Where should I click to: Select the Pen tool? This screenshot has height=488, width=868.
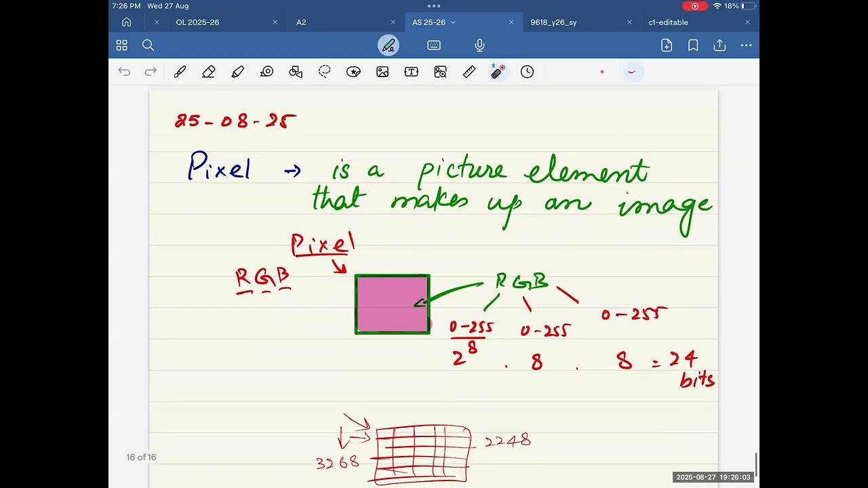pos(180,72)
